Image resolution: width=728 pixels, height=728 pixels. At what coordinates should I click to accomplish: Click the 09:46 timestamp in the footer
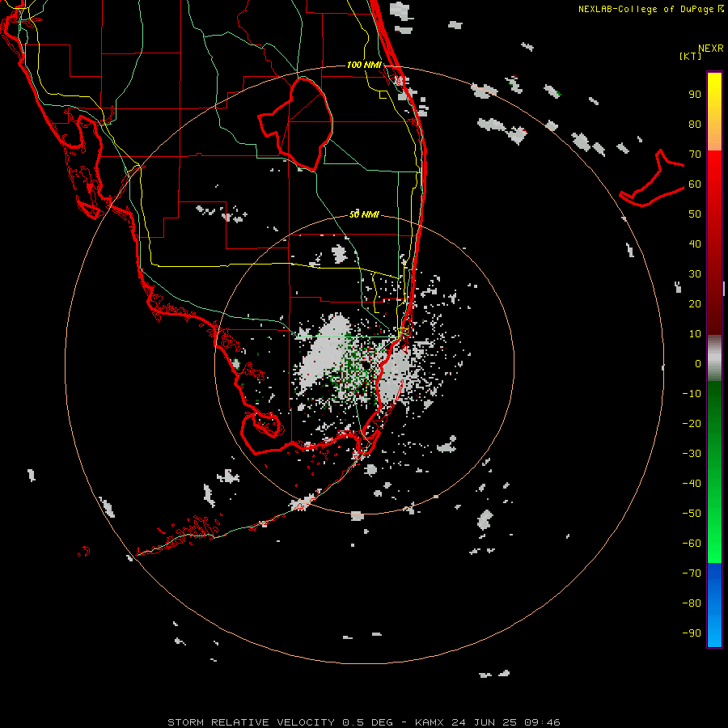(542, 722)
